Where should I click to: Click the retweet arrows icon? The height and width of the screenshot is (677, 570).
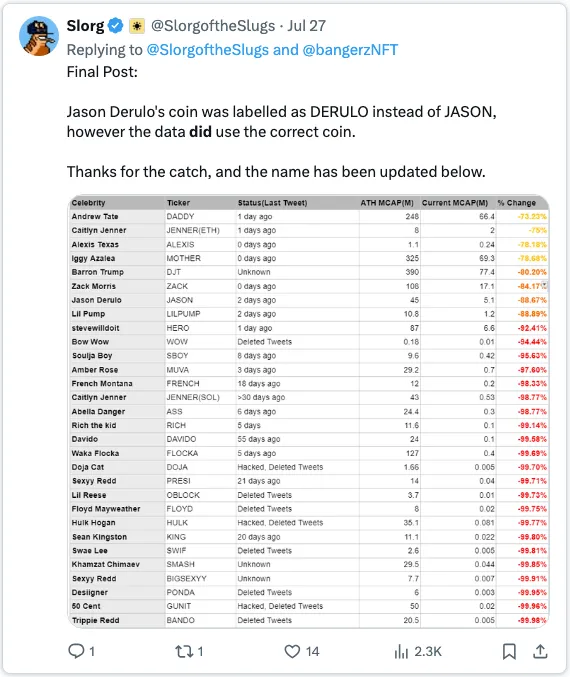(184, 651)
